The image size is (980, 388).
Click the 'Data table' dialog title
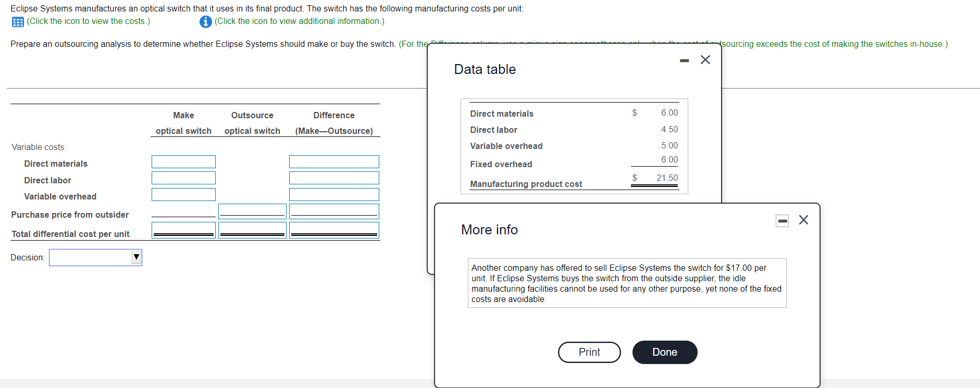(x=485, y=69)
